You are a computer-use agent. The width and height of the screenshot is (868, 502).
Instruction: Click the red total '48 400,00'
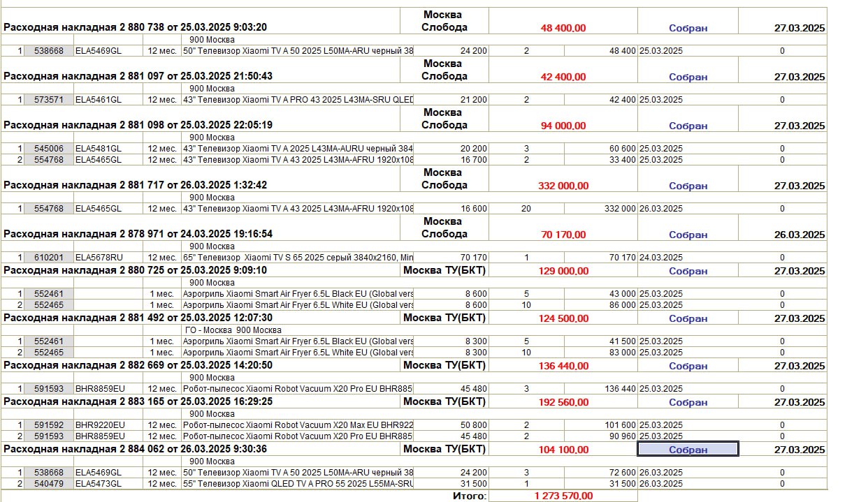563,28
